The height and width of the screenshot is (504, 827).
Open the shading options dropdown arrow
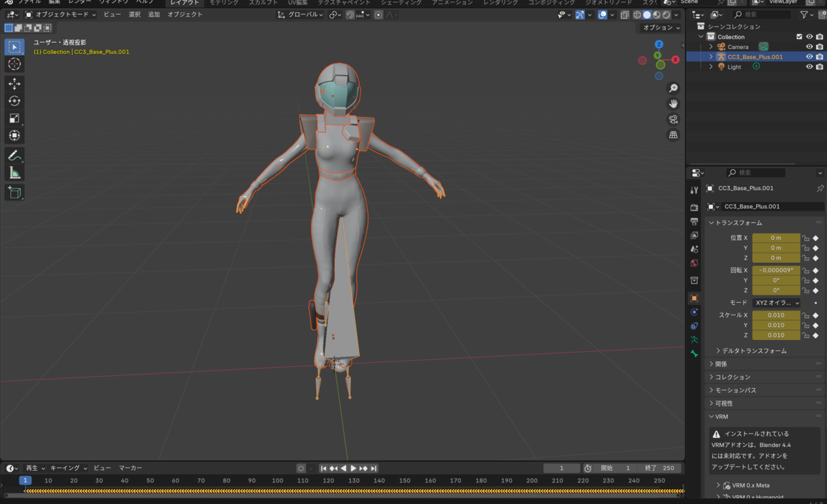tap(676, 14)
